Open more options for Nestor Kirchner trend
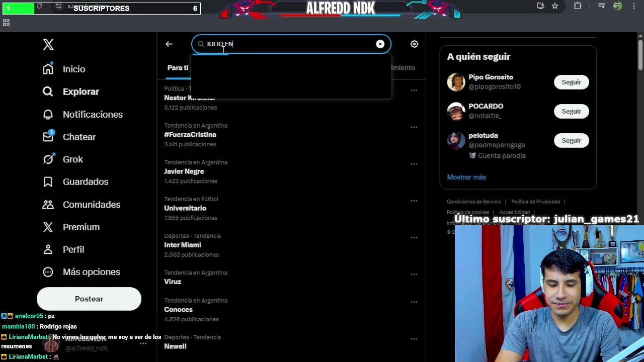 [414, 90]
